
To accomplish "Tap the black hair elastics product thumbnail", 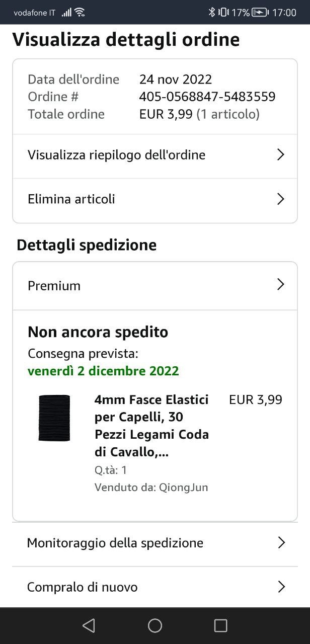I will [54, 418].
